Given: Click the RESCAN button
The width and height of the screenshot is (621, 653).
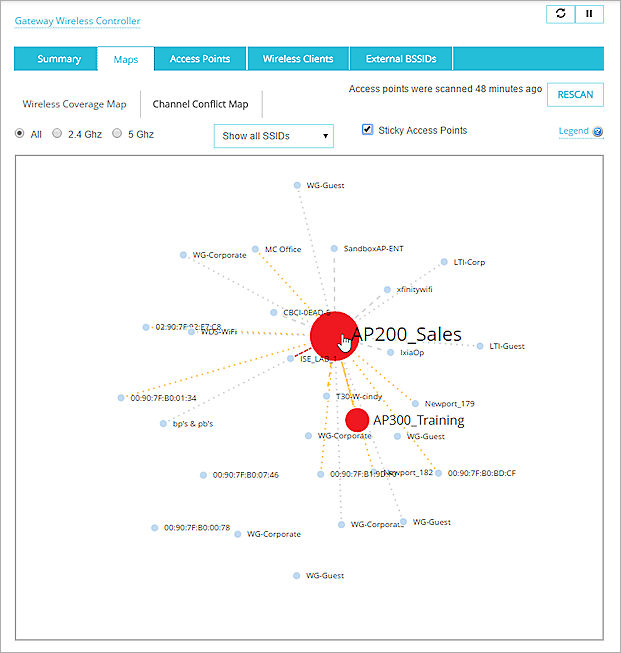Looking at the screenshot, I should pos(575,95).
